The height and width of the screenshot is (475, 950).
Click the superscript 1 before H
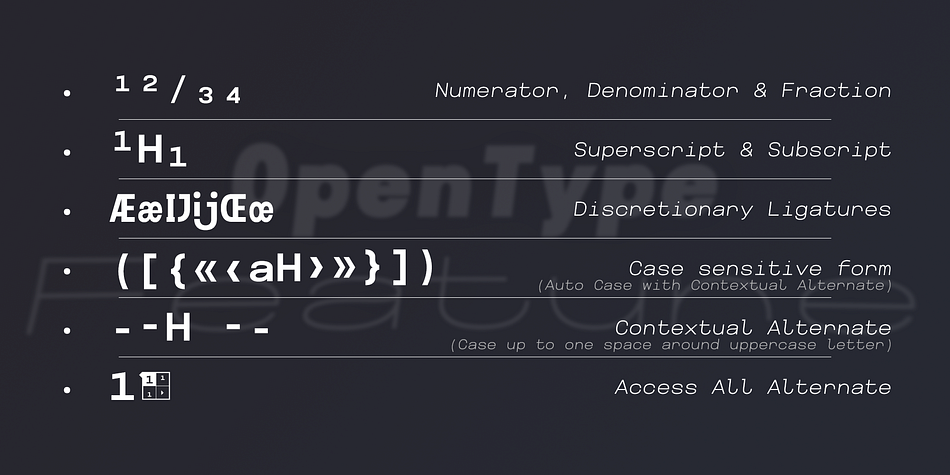(122, 142)
